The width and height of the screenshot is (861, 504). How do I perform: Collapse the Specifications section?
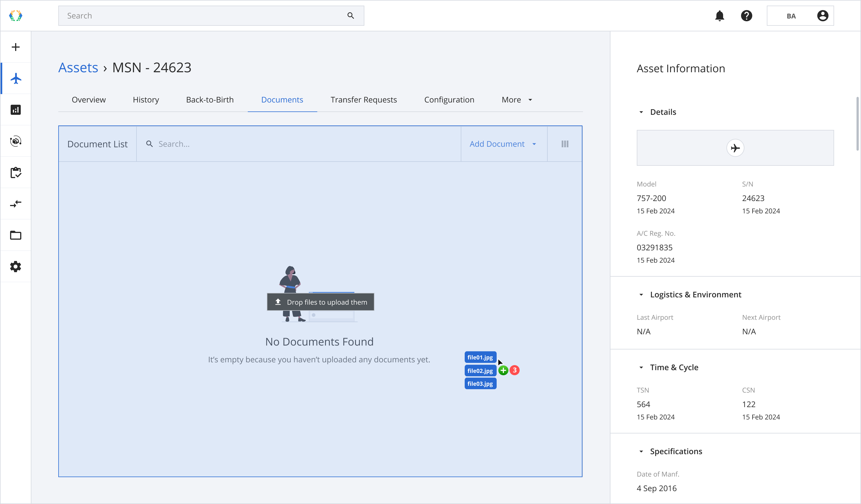tap(641, 451)
